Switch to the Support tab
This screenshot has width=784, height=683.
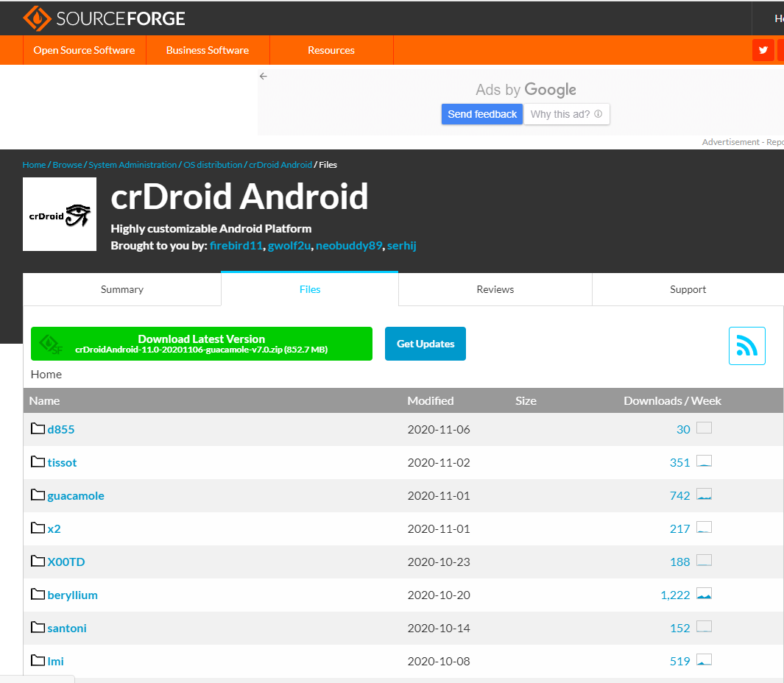point(688,289)
